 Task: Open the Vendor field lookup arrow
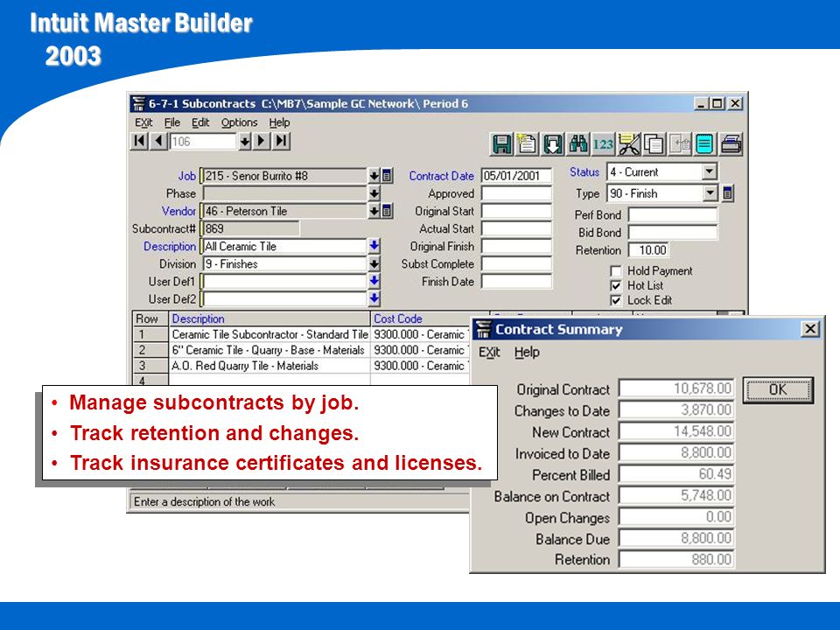(374, 211)
